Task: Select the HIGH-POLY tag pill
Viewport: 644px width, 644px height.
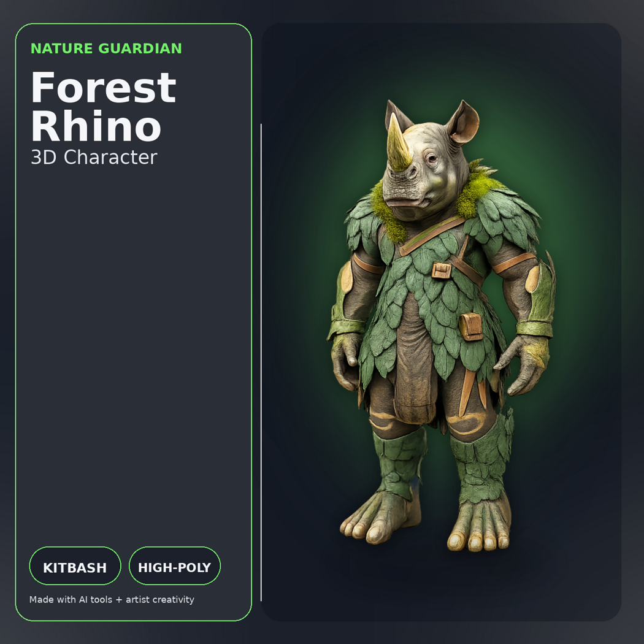Action: click(175, 565)
